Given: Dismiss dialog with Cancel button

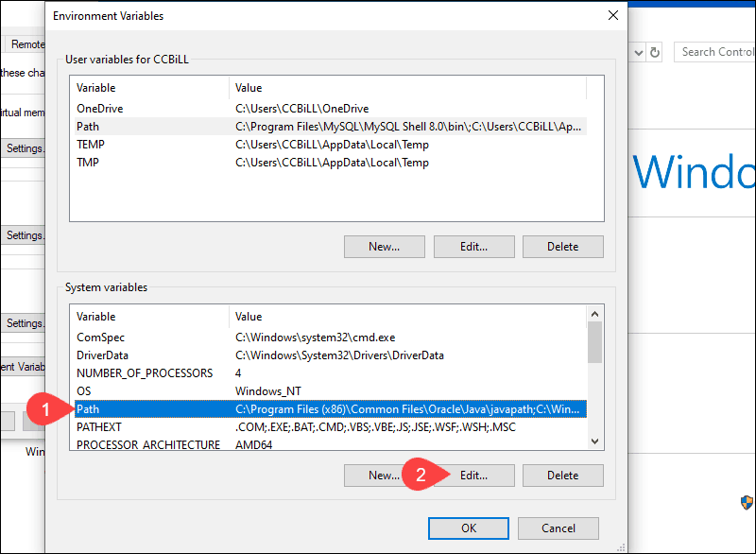Looking at the screenshot, I should point(558,528).
